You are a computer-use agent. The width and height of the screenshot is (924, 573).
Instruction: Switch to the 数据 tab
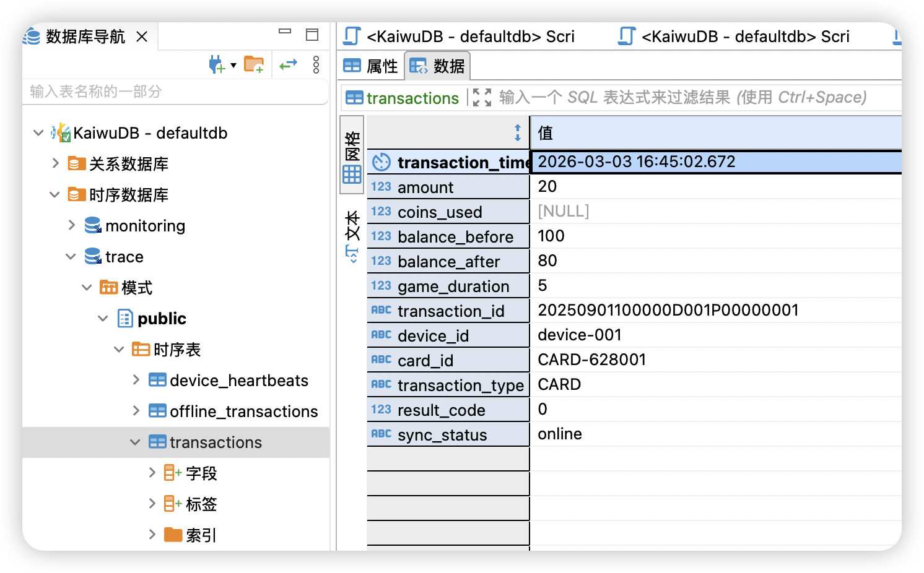coord(438,66)
